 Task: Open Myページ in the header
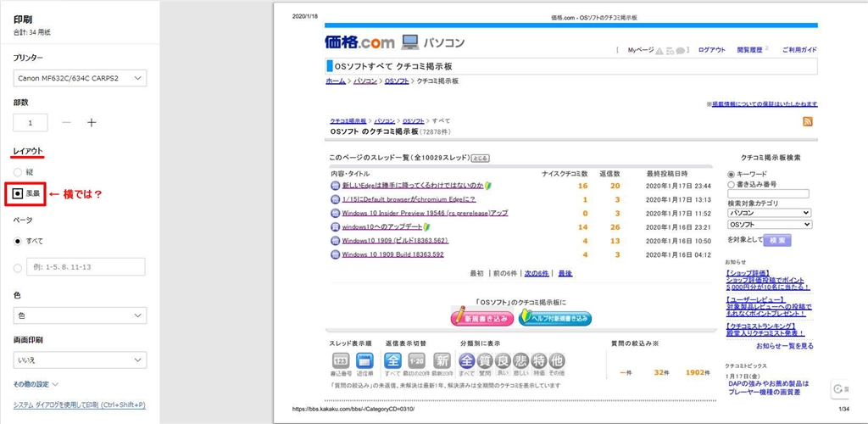641,50
